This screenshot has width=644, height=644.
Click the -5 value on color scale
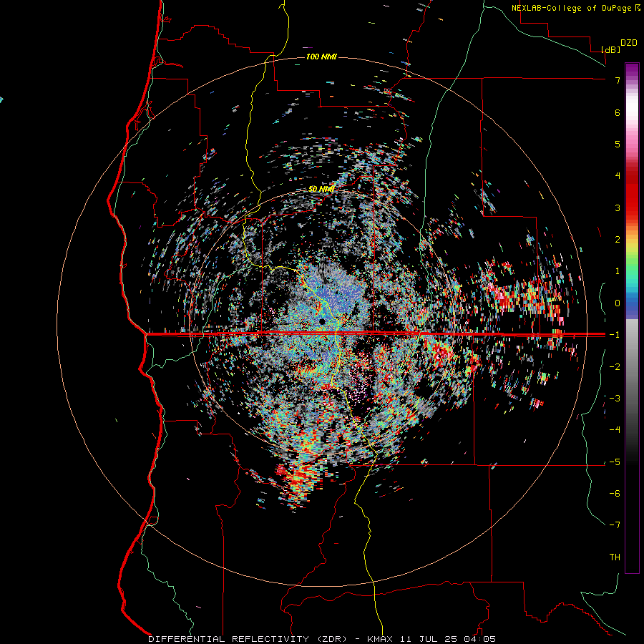click(615, 462)
